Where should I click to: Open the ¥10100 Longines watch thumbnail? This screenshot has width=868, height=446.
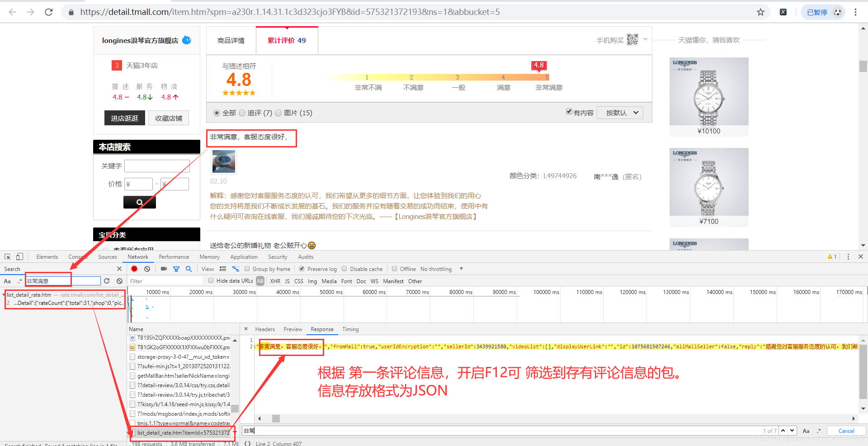point(709,91)
